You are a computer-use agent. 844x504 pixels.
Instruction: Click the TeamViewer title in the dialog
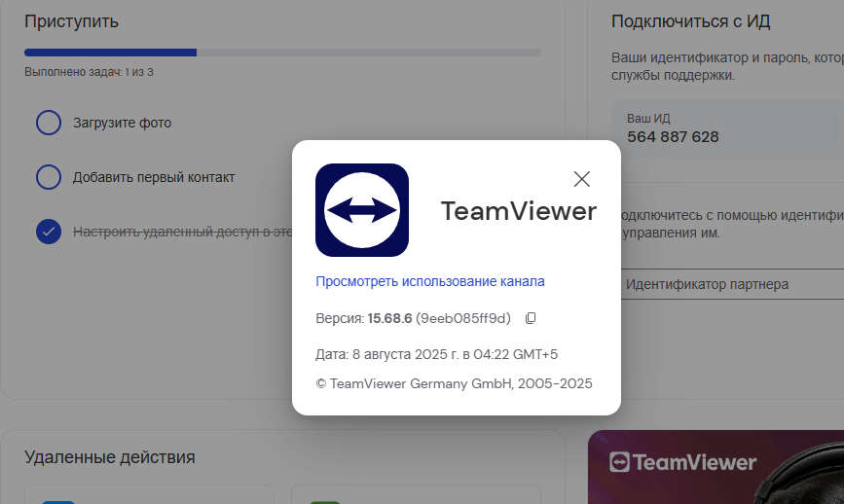coord(519,211)
